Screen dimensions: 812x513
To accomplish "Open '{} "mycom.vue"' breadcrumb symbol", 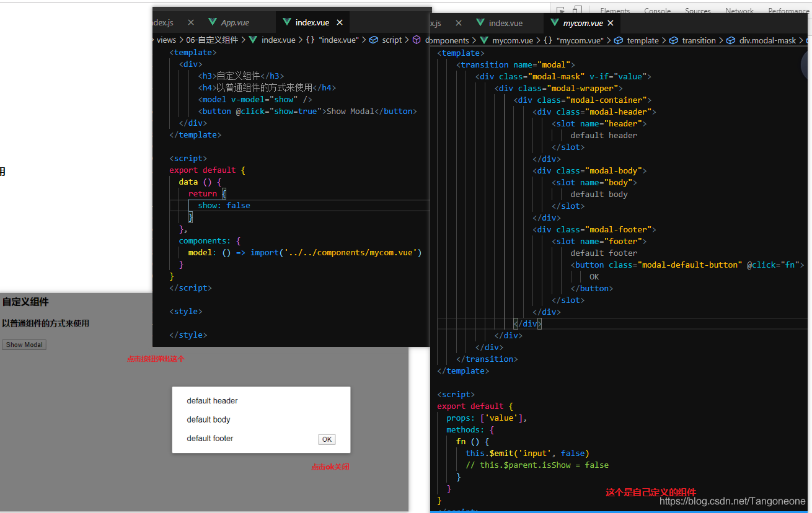I will (x=573, y=40).
